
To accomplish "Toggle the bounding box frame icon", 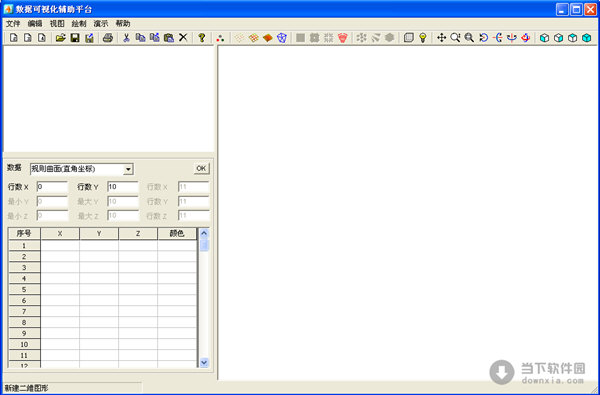I will pos(409,38).
